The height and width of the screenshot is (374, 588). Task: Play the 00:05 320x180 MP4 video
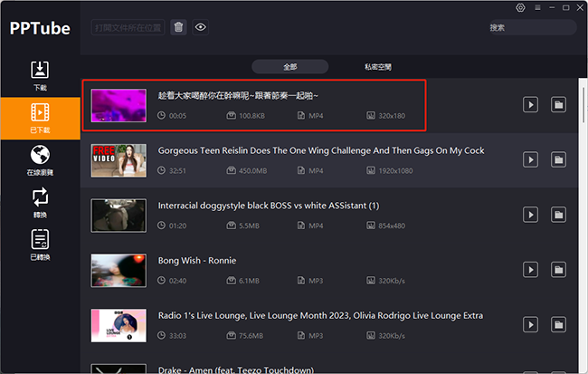click(x=530, y=105)
